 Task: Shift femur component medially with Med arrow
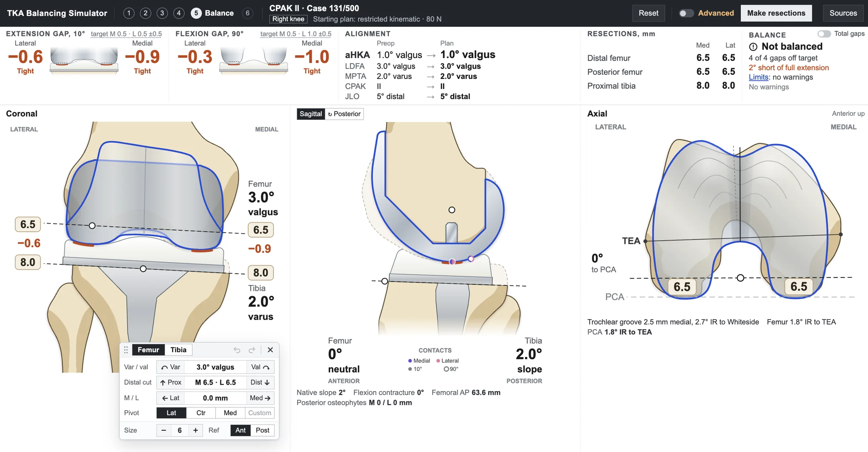click(260, 398)
